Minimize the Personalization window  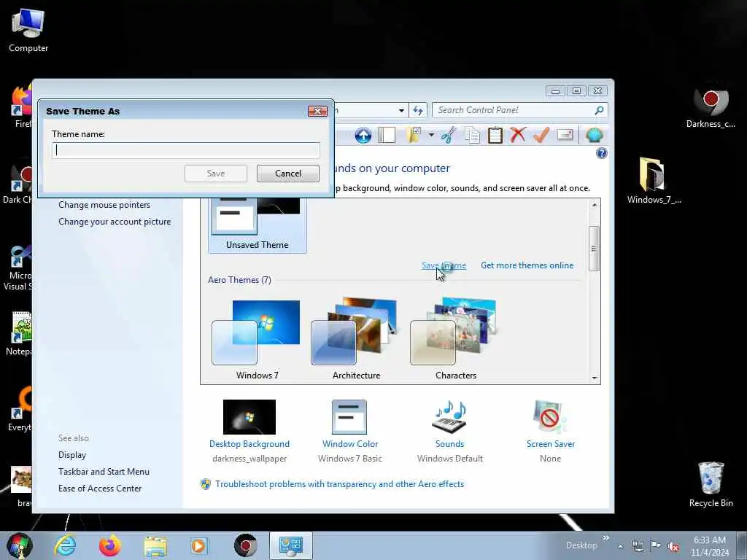555,90
